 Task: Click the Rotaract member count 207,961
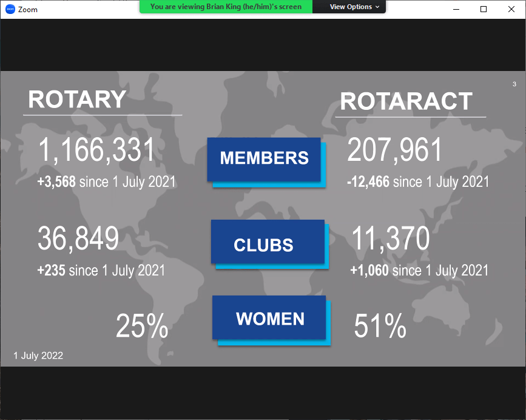point(395,150)
